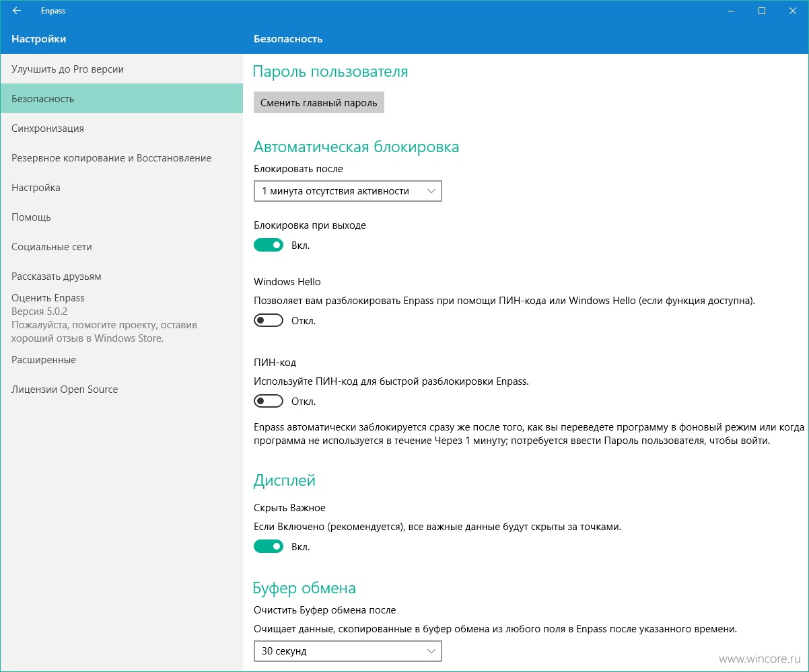Enable the ПИН-код switch
Viewport: 809px width, 672px height.
269,402
